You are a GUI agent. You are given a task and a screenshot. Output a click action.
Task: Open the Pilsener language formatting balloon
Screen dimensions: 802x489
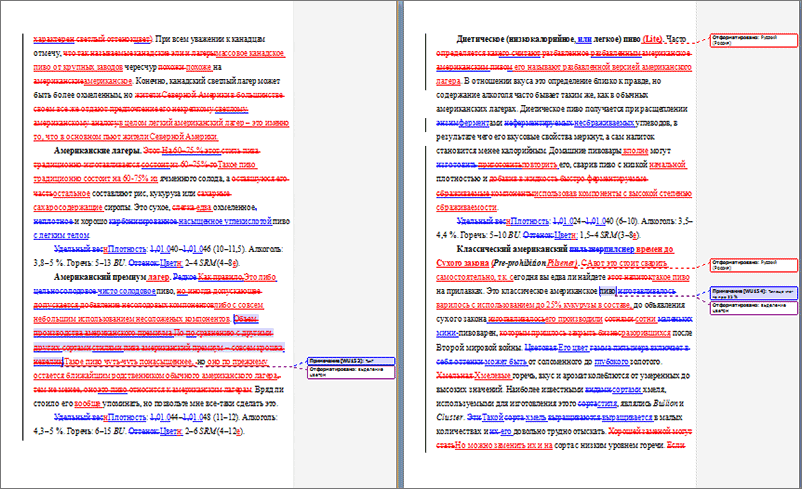(753, 265)
